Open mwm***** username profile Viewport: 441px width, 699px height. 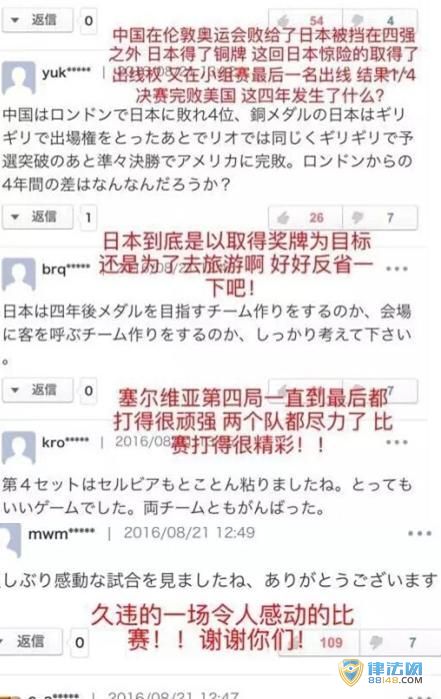[62, 534]
